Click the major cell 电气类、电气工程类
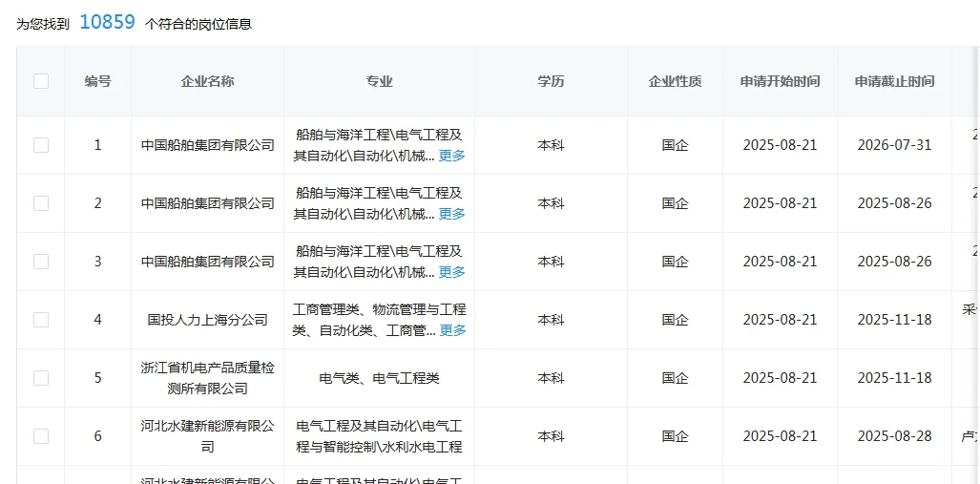This screenshot has width=980, height=484. pos(380,378)
